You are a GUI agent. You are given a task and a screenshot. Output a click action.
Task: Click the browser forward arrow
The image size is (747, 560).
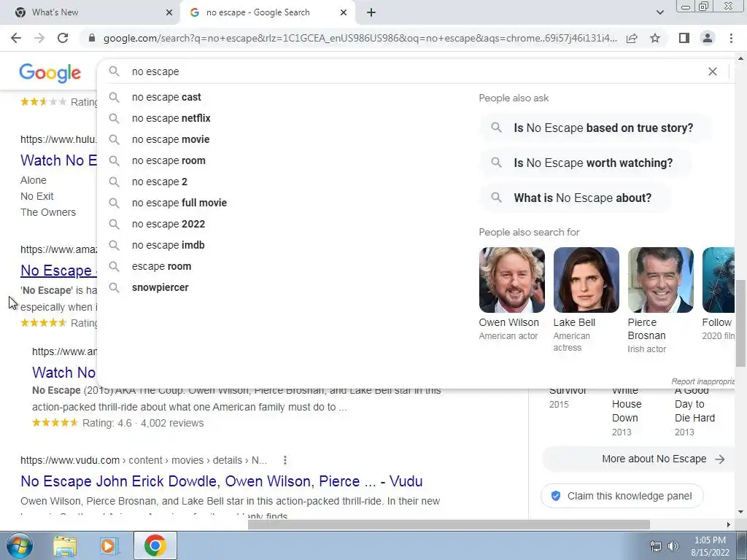click(39, 38)
